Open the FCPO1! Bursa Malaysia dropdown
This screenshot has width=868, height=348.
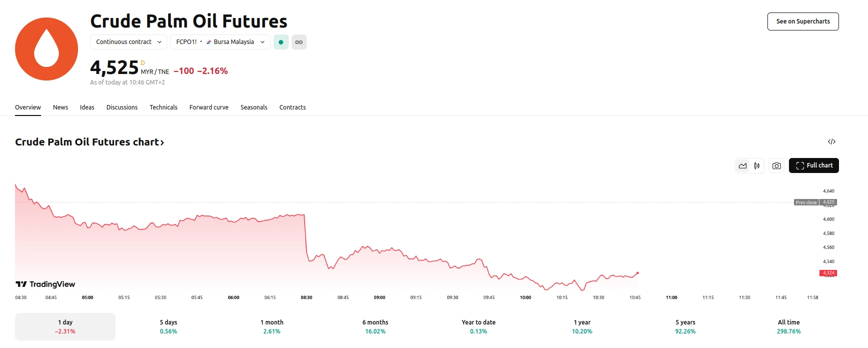pyautogui.click(x=220, y=42)
